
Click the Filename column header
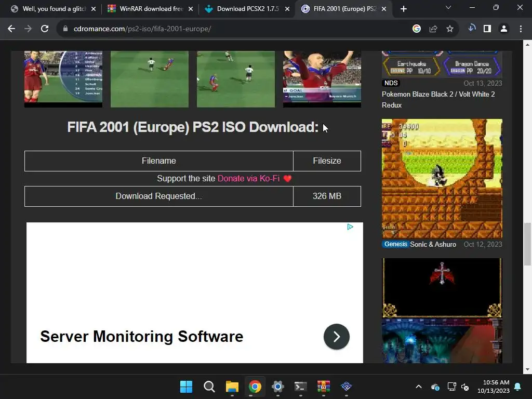[x=159, y=161]
